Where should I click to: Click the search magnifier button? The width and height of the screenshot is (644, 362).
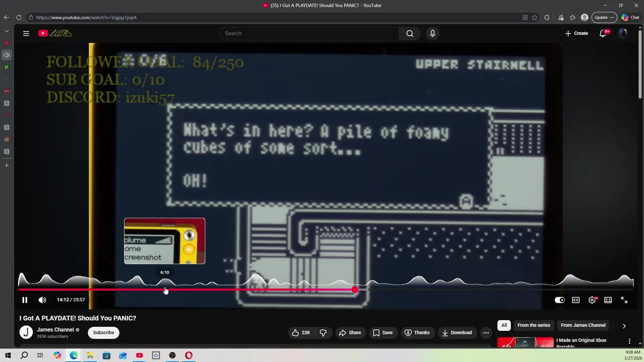click(410, 33)
